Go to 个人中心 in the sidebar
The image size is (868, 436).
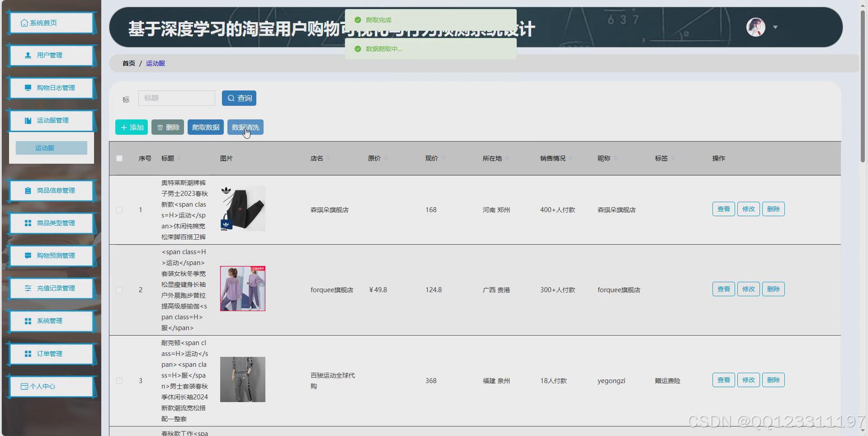click(x=52, y=386)
